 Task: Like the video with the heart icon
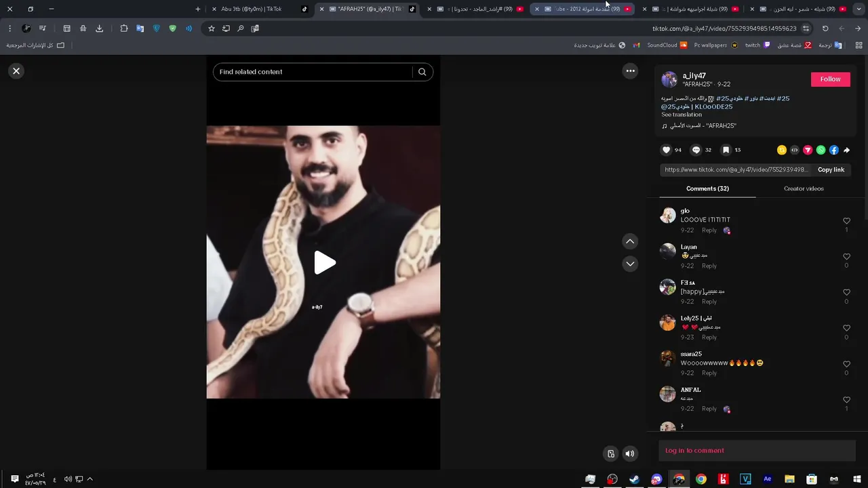[x=667, y=150]
